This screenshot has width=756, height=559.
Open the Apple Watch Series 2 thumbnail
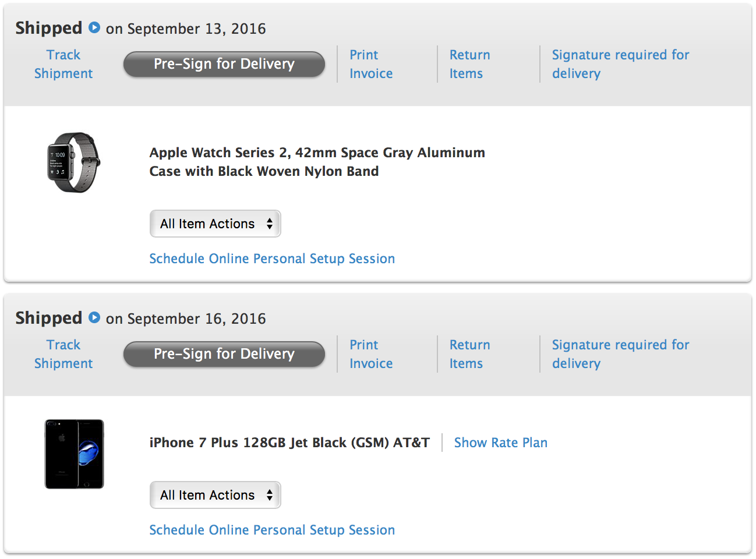click(74, 162)
